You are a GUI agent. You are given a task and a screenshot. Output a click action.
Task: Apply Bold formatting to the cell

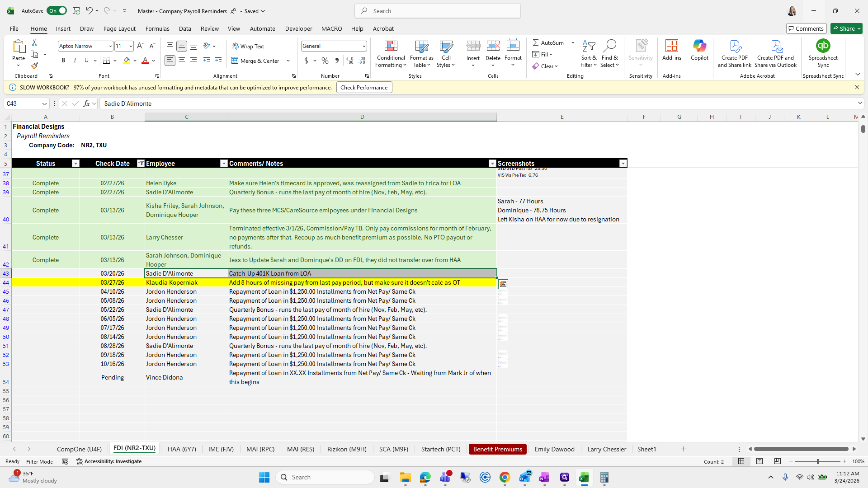tap(63, 61)
